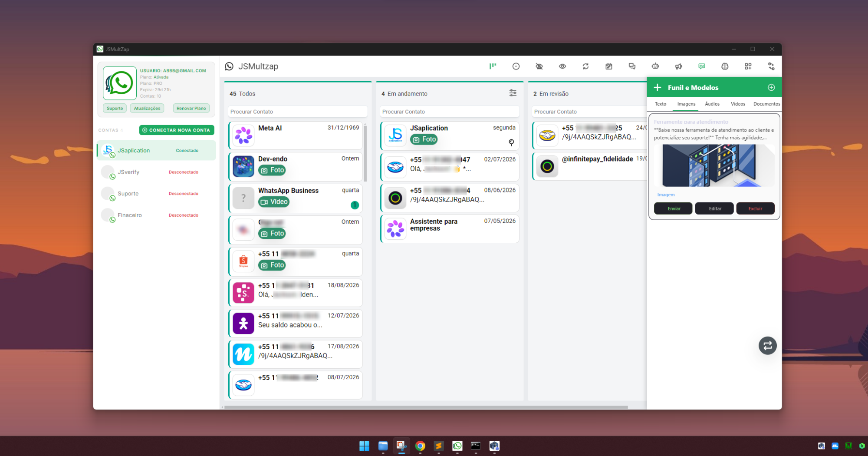Open the Em andamento column filter sliders
Viewport: 868px width, 456px height.
point(513,93)
